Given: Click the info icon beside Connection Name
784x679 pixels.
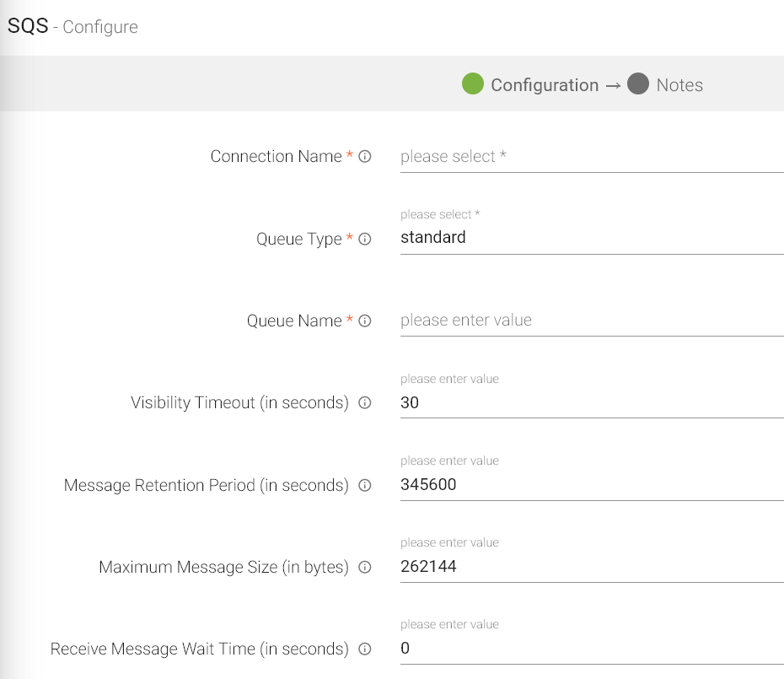Looking at the screenshot, I should click(x=365, y=157).
